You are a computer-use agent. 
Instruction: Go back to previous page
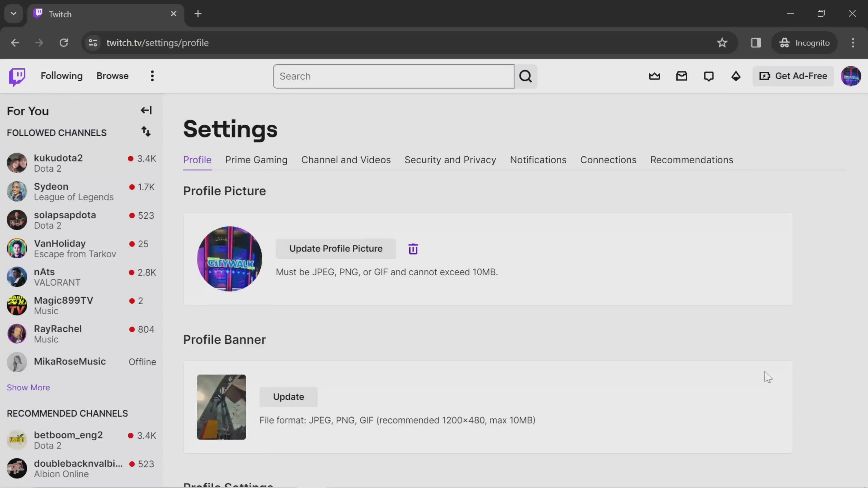click(x=15, y=43)
